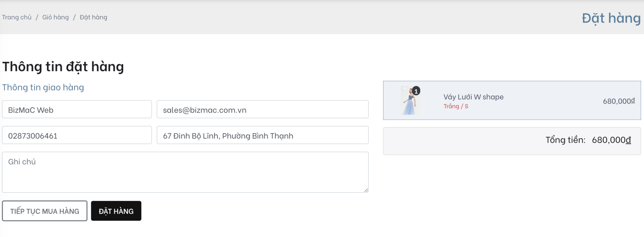This screenshot has width=644, height=237.
Task: Open the Váy Lưới W shape product thumbnail
Action: 410,100
